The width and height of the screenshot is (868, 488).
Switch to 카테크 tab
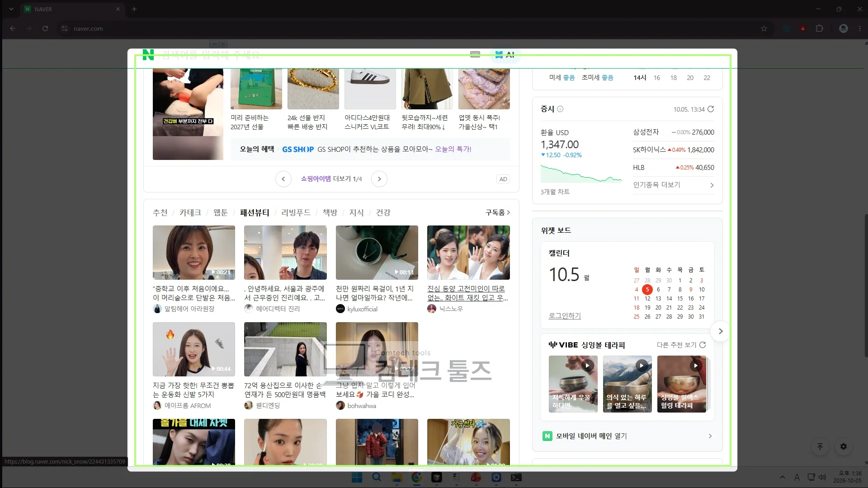click(x=190, y=212)
